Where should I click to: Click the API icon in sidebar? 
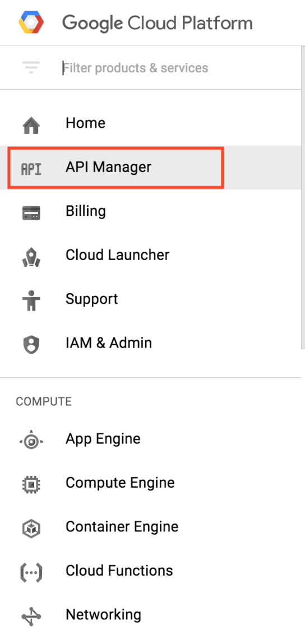tap(31, 169)
